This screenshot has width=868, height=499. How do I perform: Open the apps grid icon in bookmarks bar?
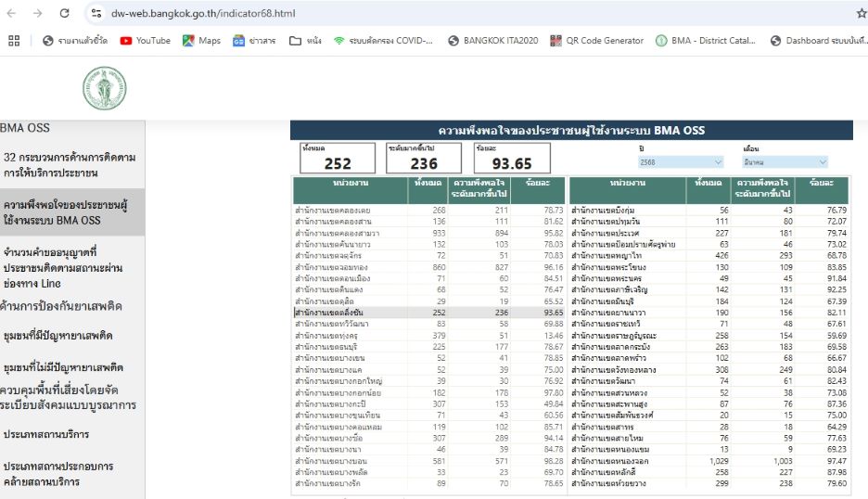coord(14,41)
